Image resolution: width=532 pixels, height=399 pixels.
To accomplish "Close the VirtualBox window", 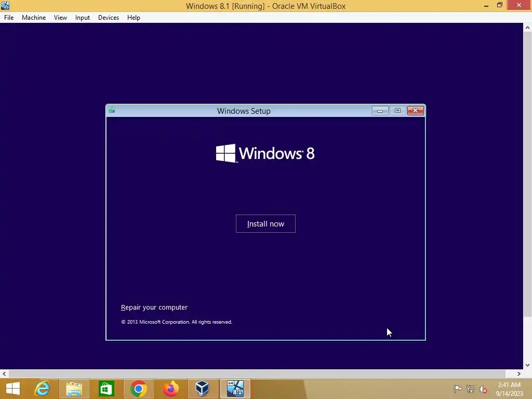I will click(x=519, y=5).
